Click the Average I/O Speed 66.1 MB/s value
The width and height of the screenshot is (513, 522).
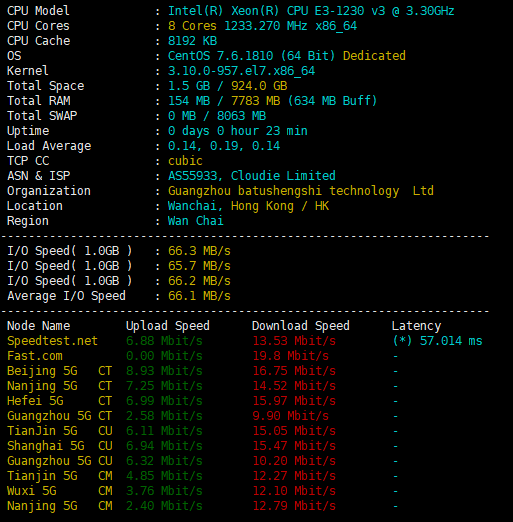pos(199,296)
